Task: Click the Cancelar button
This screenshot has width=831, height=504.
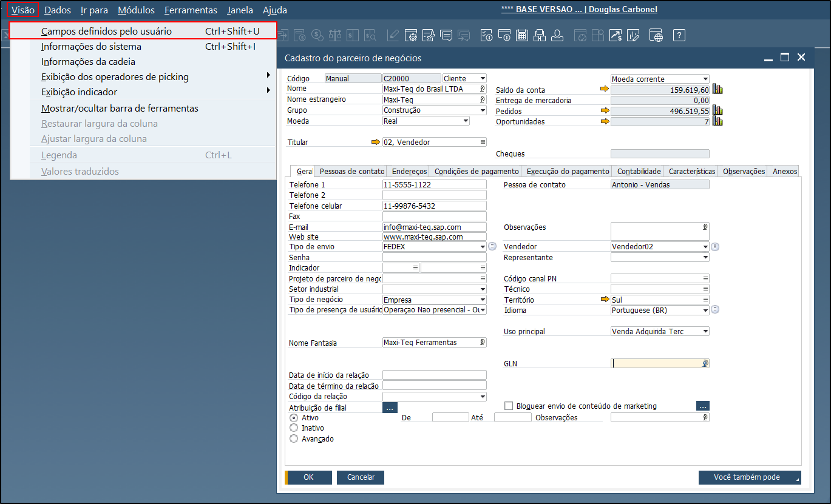Action: tap(361, 477)
